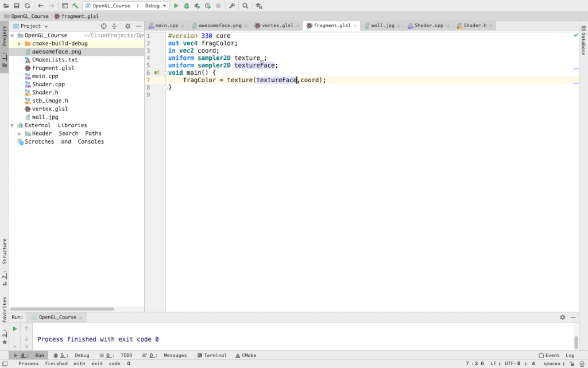Open the 6: TODO tool window

pyautogui.click(x=115, y=355)
